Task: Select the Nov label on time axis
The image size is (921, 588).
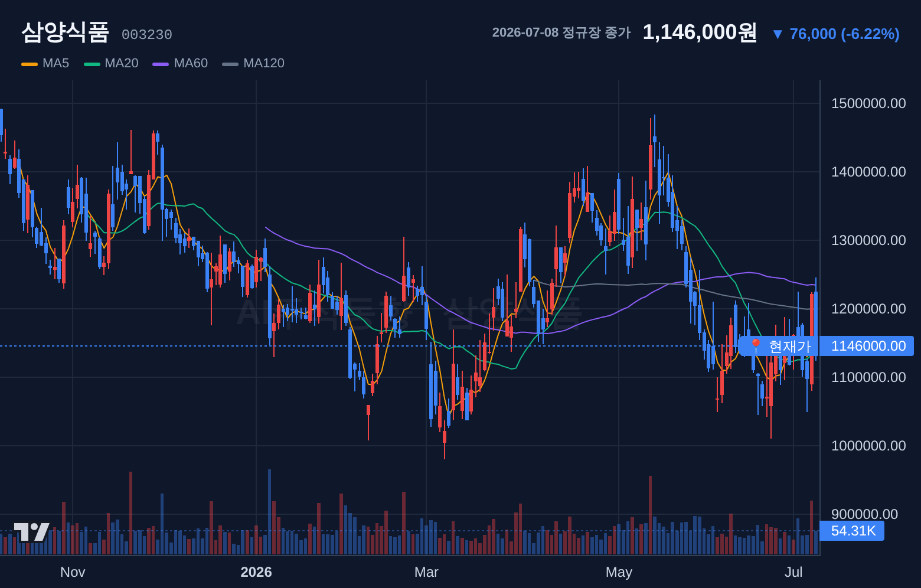Action: pyautogui.click(x=73, y=572)
